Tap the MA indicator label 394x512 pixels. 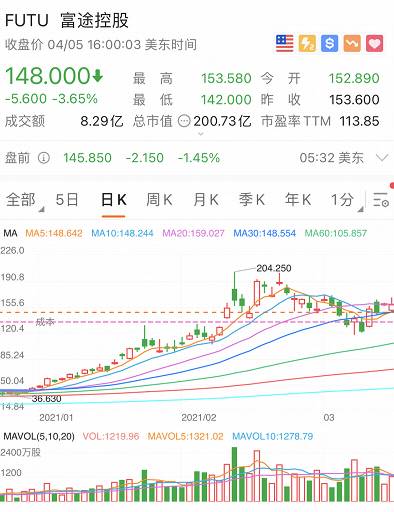point(10,233)
